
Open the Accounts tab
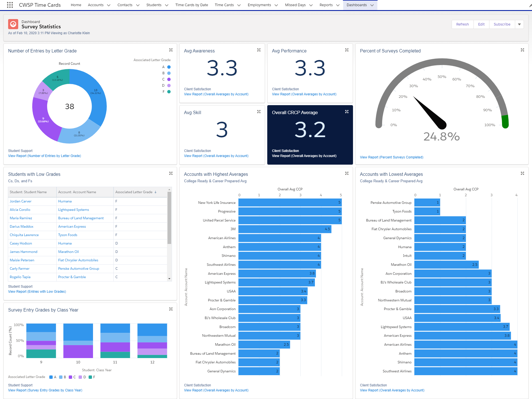point(96,5)
